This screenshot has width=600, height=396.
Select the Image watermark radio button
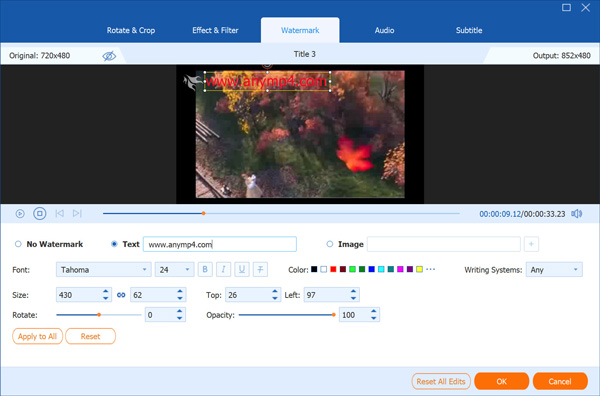click(x=329, y=244)
